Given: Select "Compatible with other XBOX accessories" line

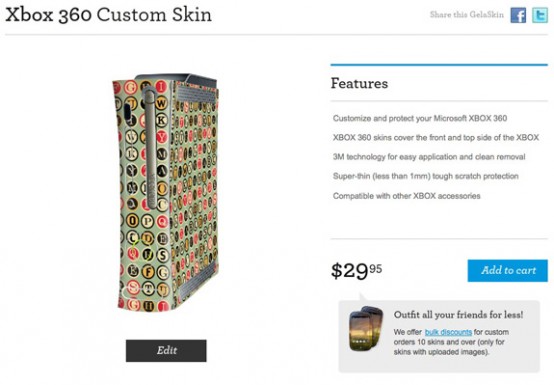Looking at the screenshot, I should pos(407,196).
